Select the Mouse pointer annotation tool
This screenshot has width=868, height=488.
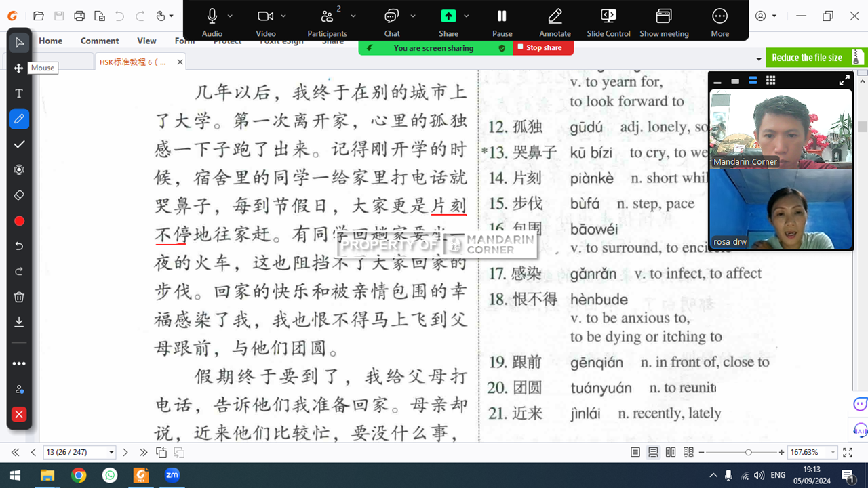[19, 43]
